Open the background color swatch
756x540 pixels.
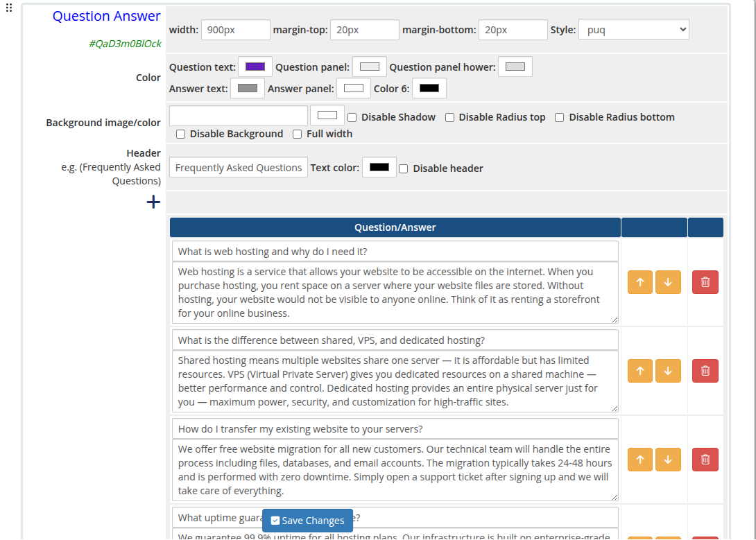[327, 115]
